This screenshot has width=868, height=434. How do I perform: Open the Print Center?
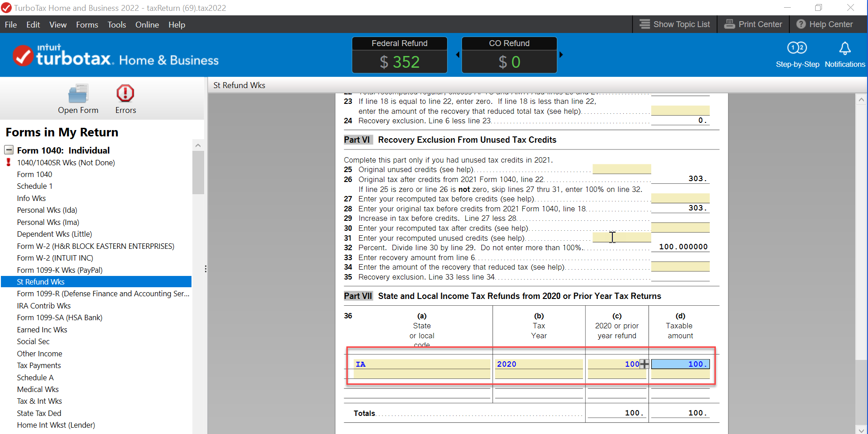click(753, 24)
